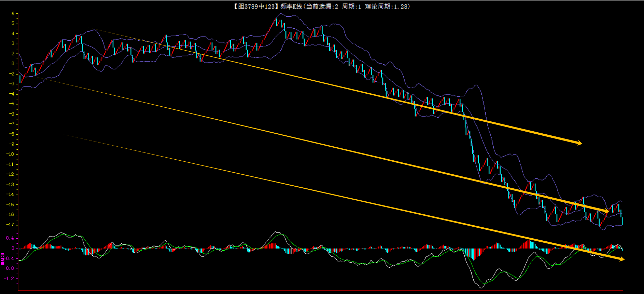Click the arrowhead of the bottom orange trendline

(x=622, y=259)
